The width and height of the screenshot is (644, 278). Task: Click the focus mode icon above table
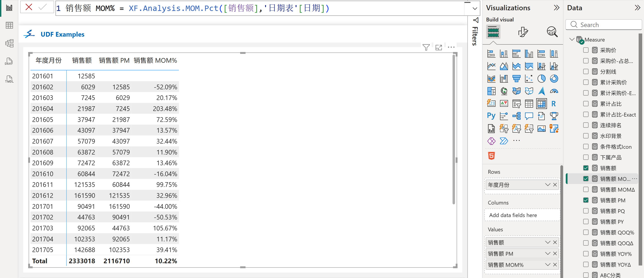tap(439, 47)
